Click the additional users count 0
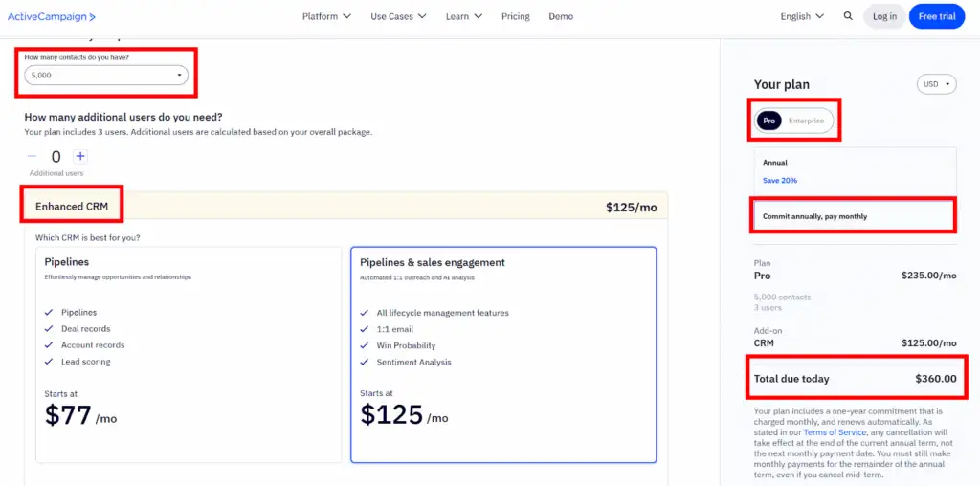 point(56,157)
